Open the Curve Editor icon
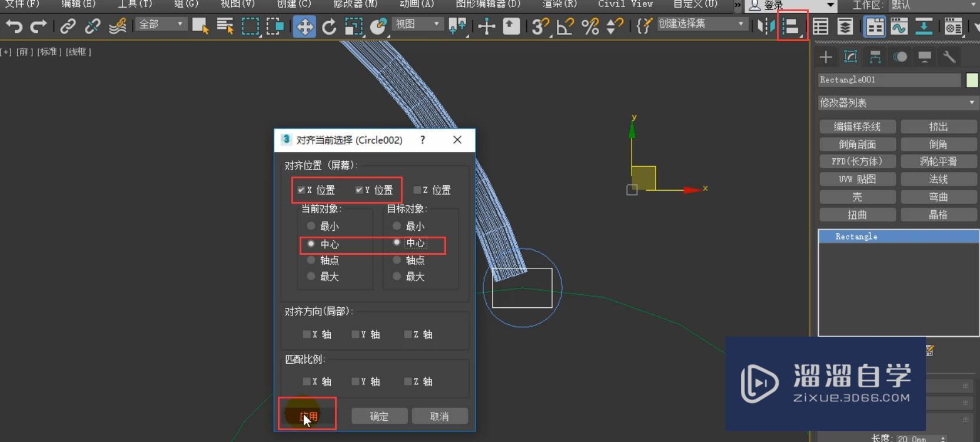 point(899,26)
